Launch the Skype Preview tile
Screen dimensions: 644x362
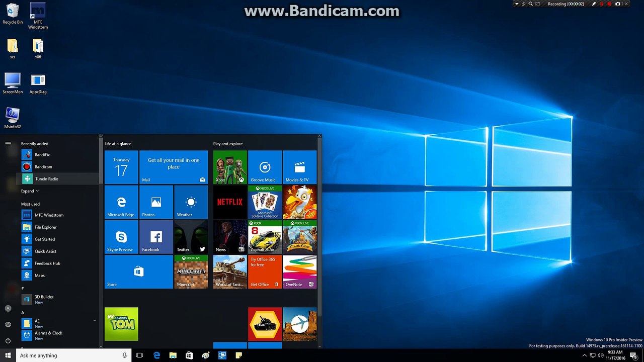pyautogui.click(x=121, y=237)
